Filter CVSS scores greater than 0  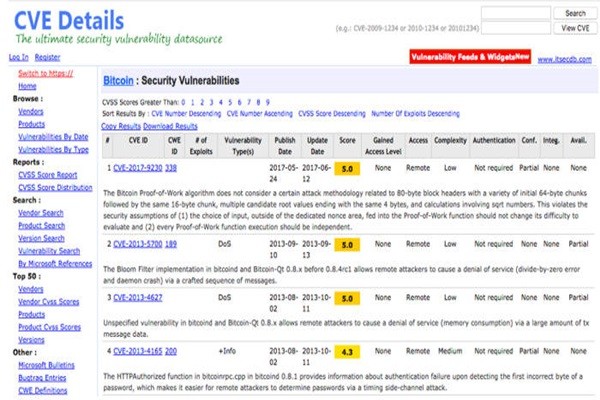pyautogui.click(x=183, y=102)
